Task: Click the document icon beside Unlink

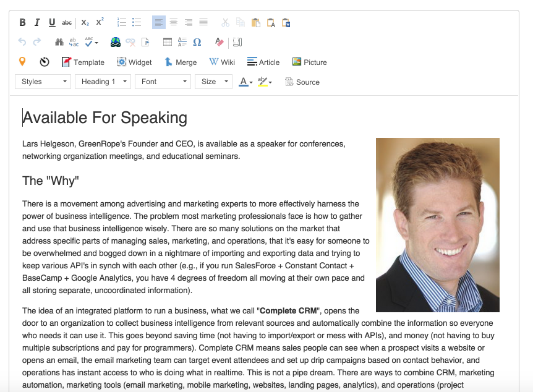Action: 145,42
